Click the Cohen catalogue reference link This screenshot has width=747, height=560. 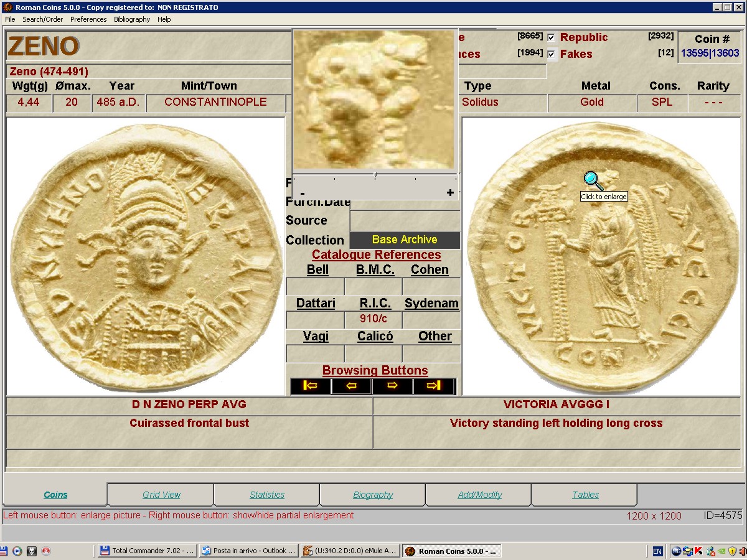[430, 270]
